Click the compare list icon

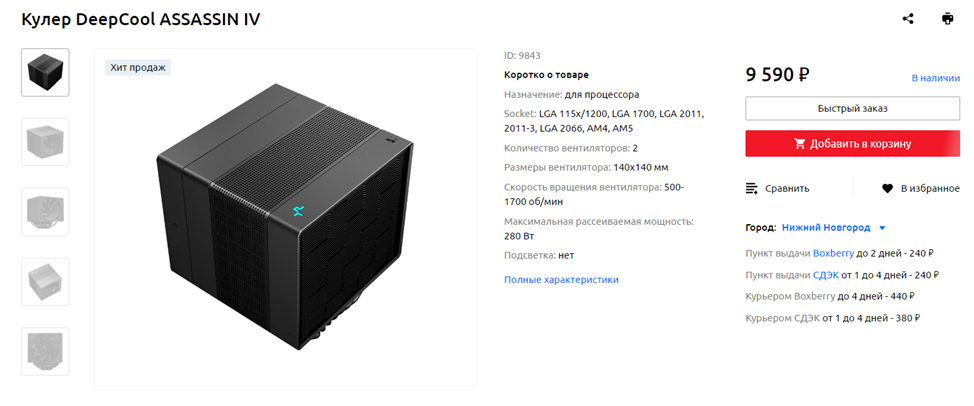(x=752, y=189)
